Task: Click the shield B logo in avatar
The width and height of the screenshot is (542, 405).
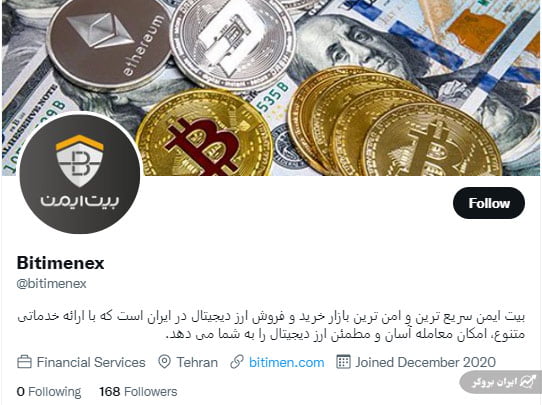Action: tap(80, 161)
